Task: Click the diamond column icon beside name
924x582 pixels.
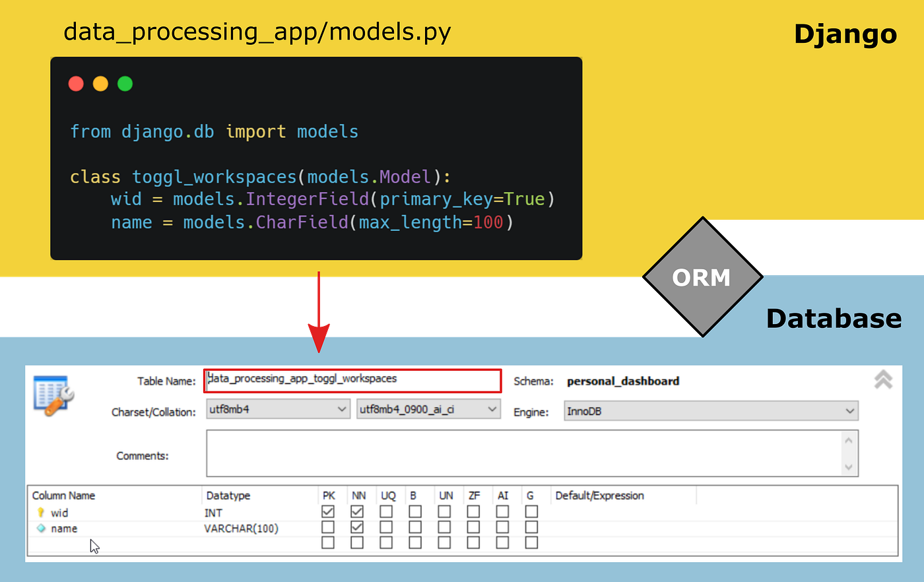Action: tap(41, 529)
